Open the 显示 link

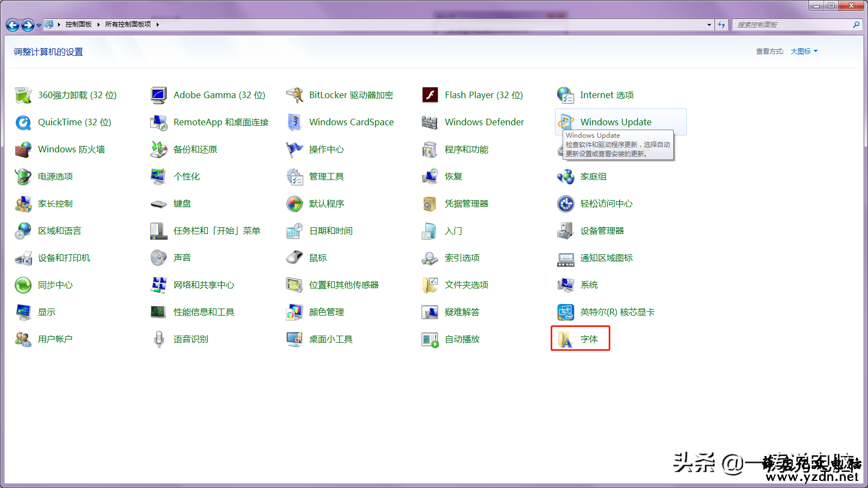point(47,312)
